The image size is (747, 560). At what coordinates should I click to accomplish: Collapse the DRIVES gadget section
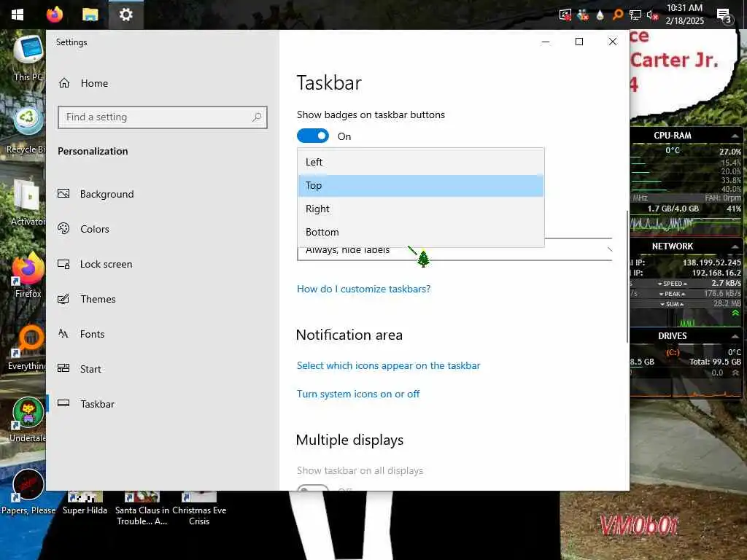[735, 336]
